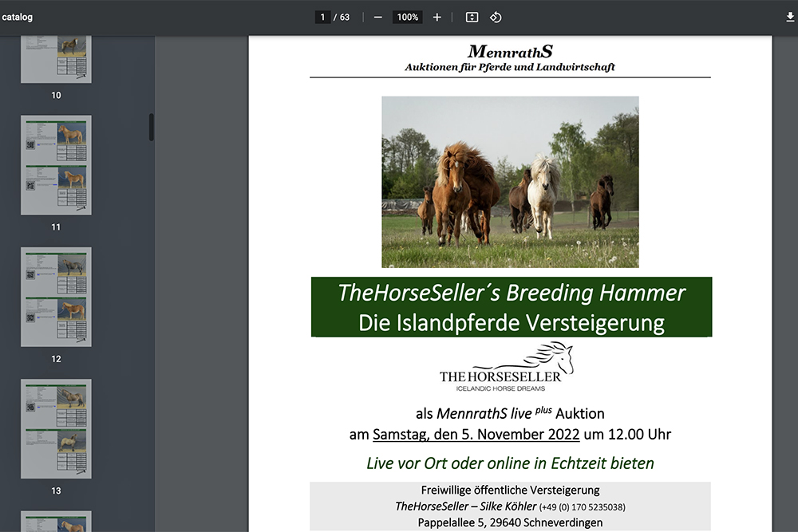Click 'Freiwillige öffentliche Versteigerung' text
The width and height of the screenshot is (798, 532).
510,491
